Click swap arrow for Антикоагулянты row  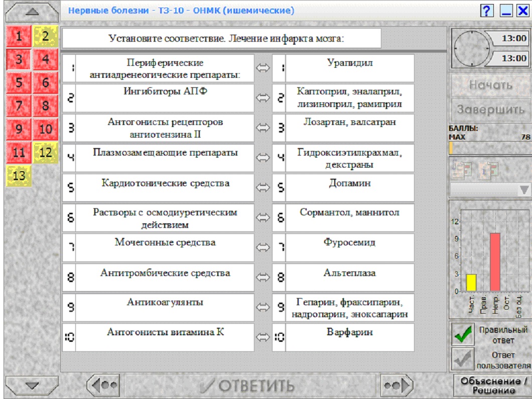[x=262, y=307]
